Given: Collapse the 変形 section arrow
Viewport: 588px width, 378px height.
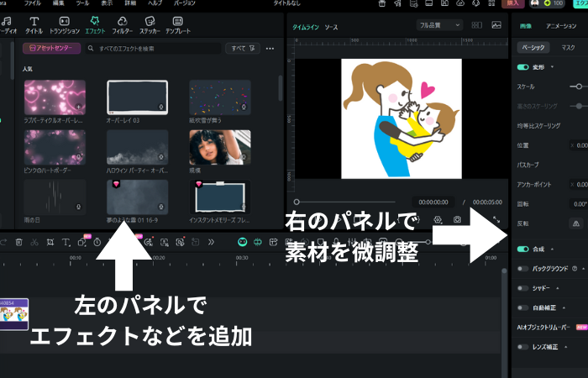Looking at the screenshot, I should pos(552,67).
